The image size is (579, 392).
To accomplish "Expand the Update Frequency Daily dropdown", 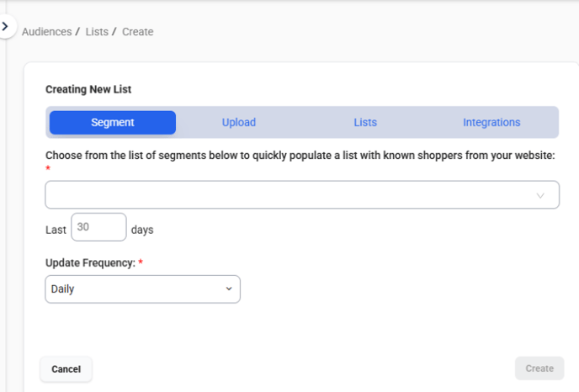I will click(x=142, y=289).
